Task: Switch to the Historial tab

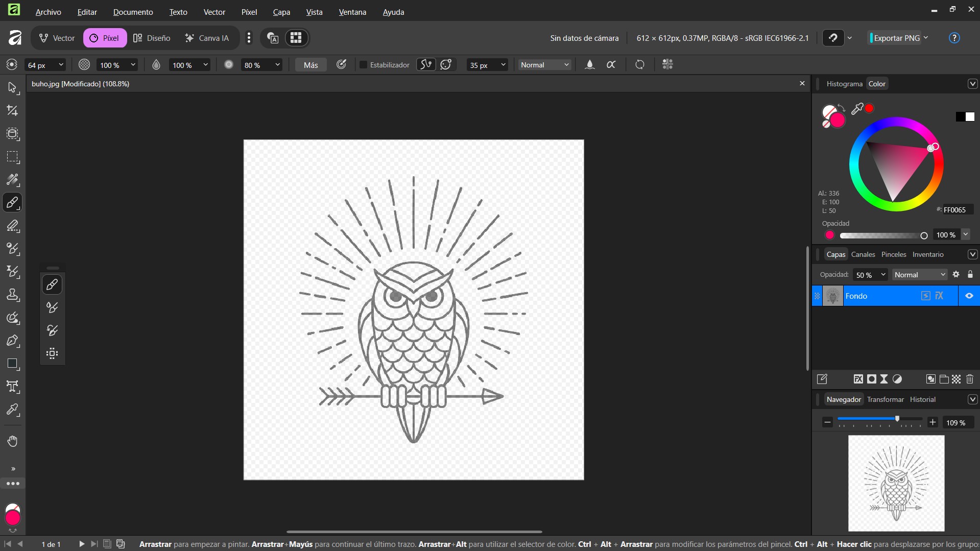Action: [922, 399]
